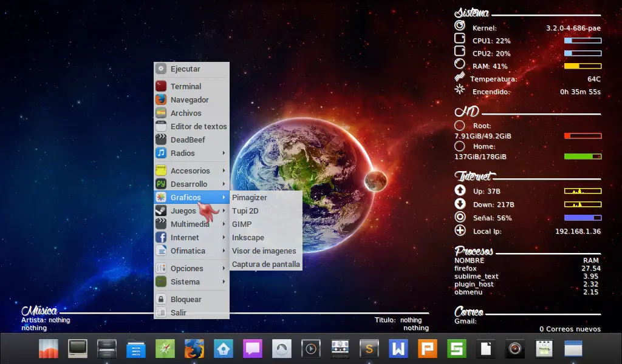Image resolution: width=622 pixels, height=364 pixels.
Task: Open WPS Spreadsheets green S icon
Action: pyautogui.click(x=457, y=349)
